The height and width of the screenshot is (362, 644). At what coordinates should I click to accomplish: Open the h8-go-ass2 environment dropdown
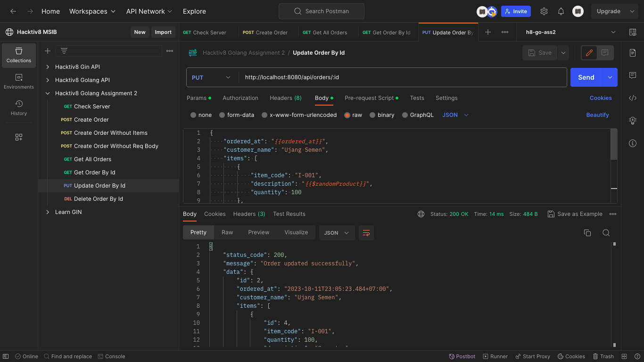tap(571, 32)
